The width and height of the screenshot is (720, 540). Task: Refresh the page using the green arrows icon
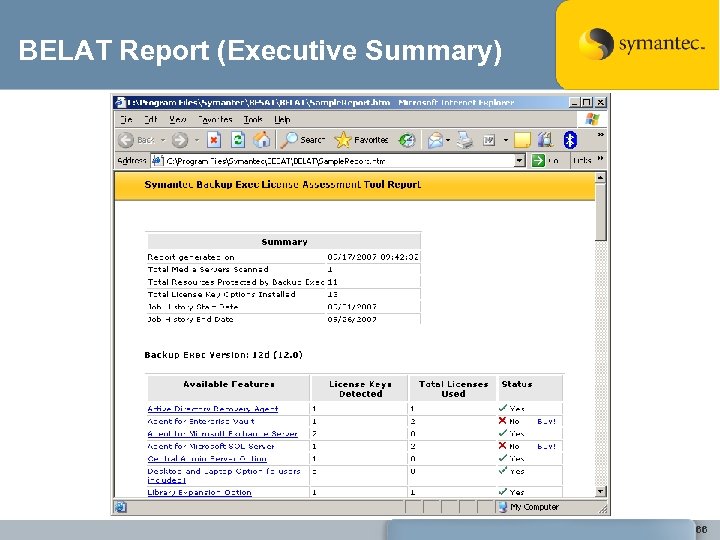click(x=237, y=140)
